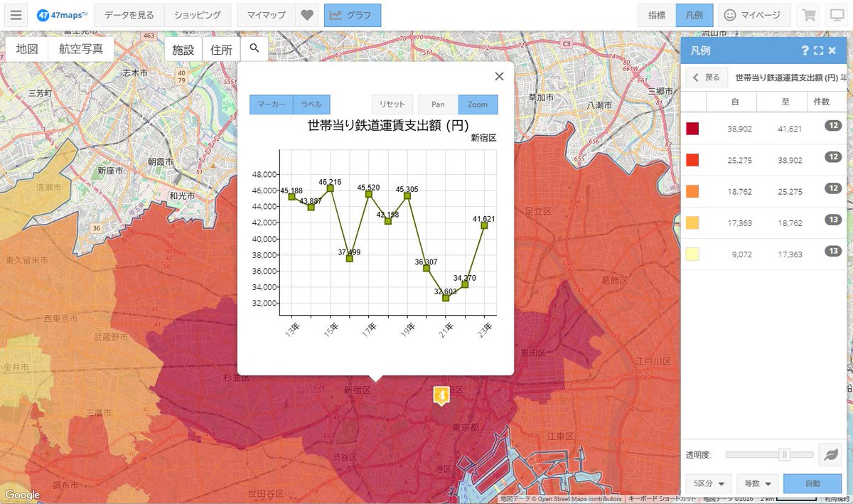Click the monitor display icon
Screen dimensions: 853x504
click(836, 15)
